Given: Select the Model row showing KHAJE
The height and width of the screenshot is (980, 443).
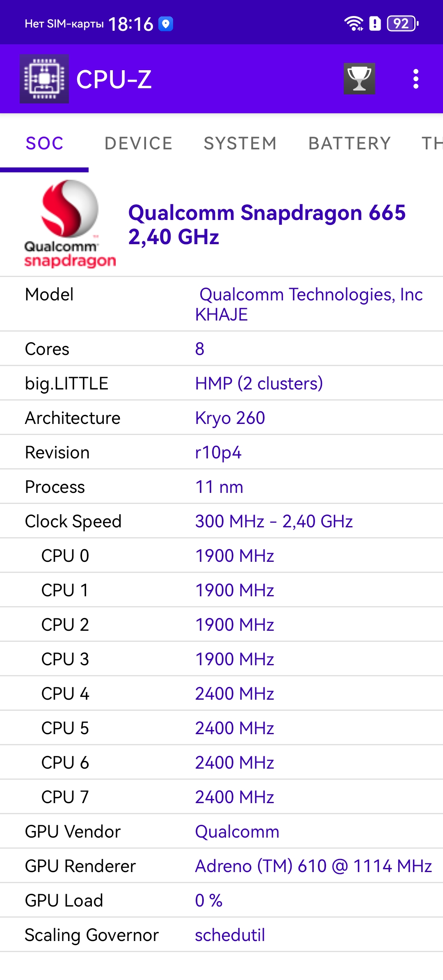Looking at the screenshot, I should pos(221,304).
